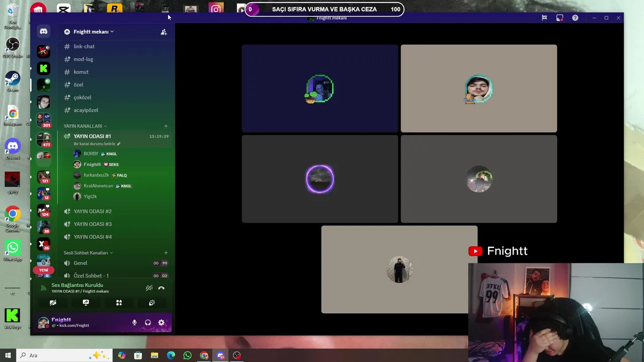Collapse the YAYIN KANALLARI category
The width and height of the screenshot is (644, 362).
click(85, 126)
